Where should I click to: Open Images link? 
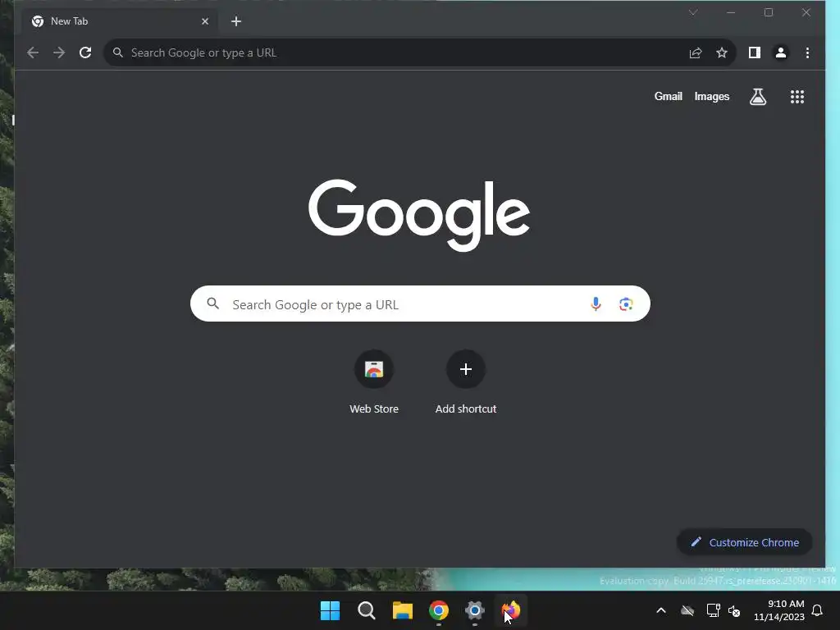(711, 97)
